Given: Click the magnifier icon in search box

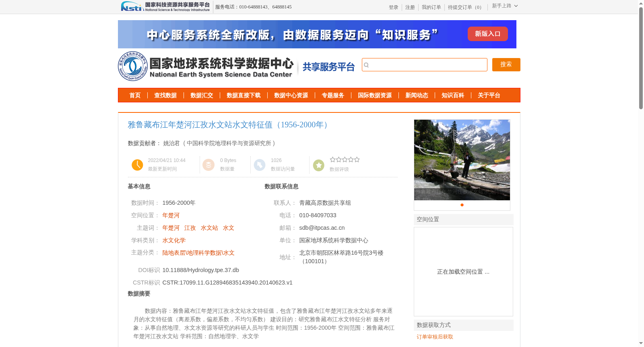Looking at the screenshot, I should [366, 65].
